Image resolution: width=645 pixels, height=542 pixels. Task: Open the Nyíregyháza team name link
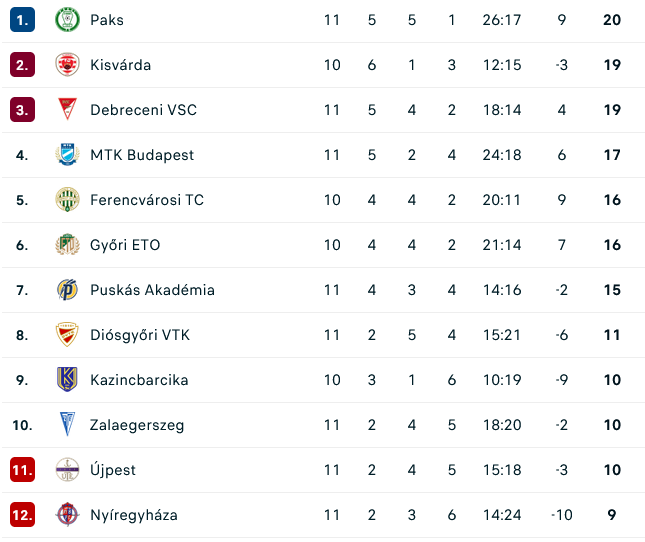click(x=133, y=515)
